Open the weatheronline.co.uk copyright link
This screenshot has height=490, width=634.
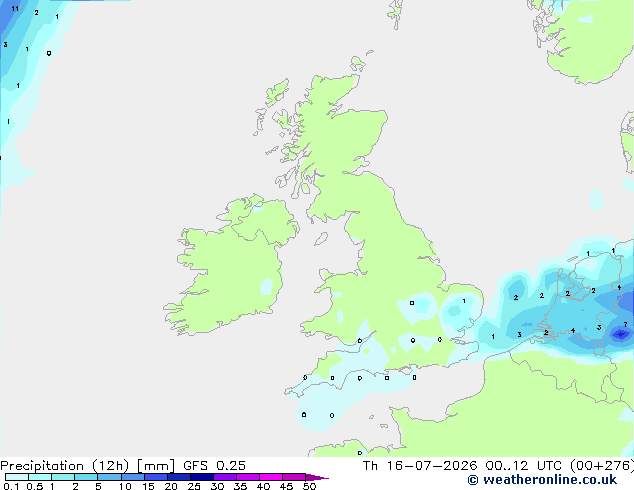click(542, 480)
